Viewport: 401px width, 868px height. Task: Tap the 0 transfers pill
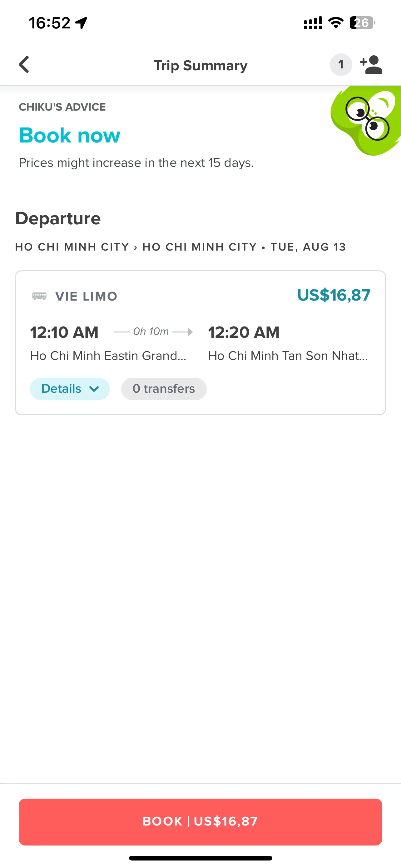tap(164, 389)
